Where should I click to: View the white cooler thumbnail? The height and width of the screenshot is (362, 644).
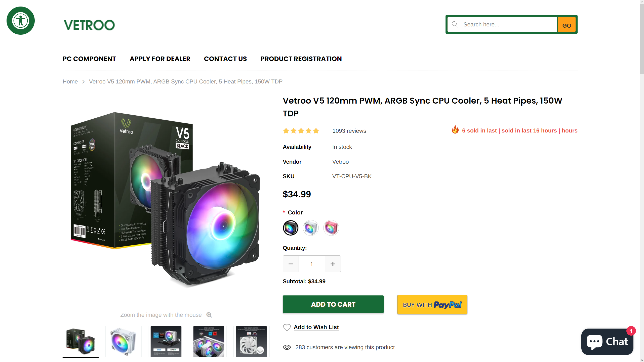123,342
